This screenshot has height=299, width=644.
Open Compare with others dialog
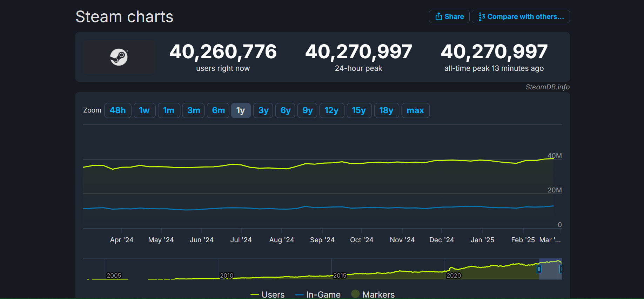point(521,16)
